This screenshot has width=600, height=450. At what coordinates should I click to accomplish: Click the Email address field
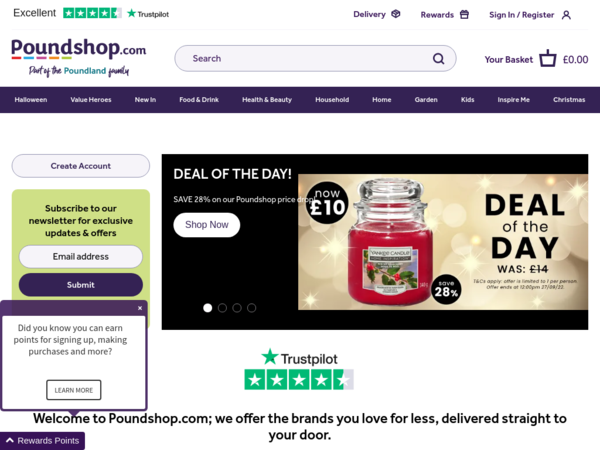pyautogui.click(x=81, y=256)
